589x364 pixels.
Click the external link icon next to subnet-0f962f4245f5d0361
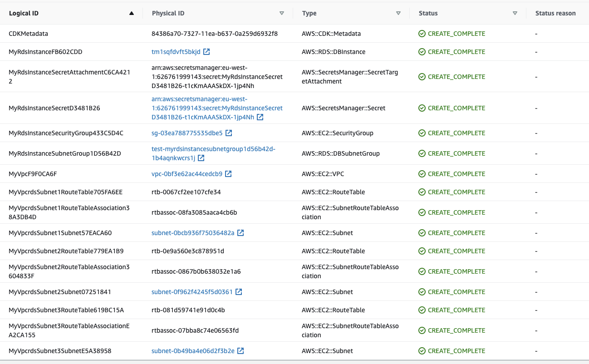click(239, 291)
